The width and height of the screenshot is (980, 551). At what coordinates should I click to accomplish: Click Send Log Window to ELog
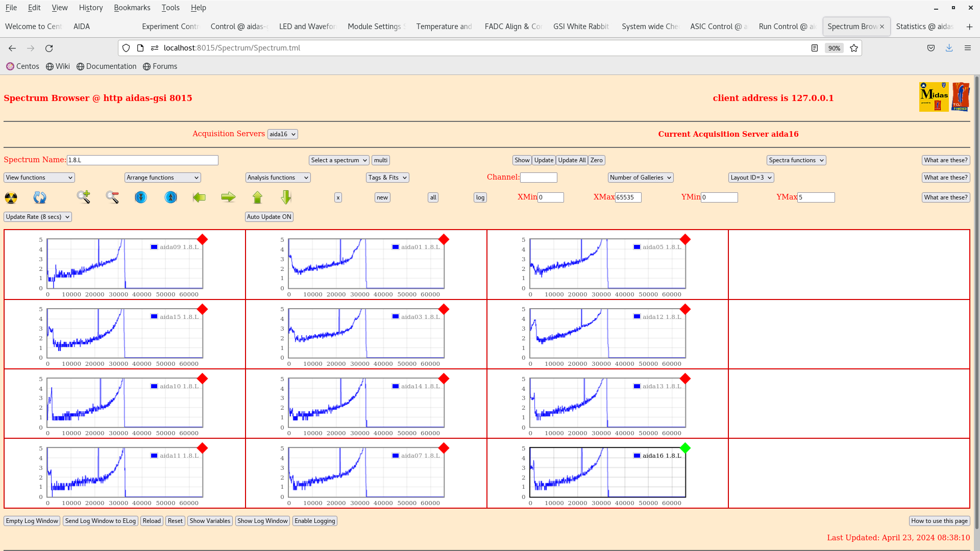pos(101,521)
